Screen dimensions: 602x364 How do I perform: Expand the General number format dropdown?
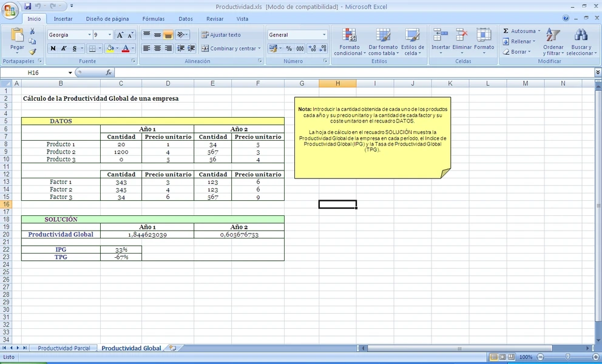coord(324,35)
